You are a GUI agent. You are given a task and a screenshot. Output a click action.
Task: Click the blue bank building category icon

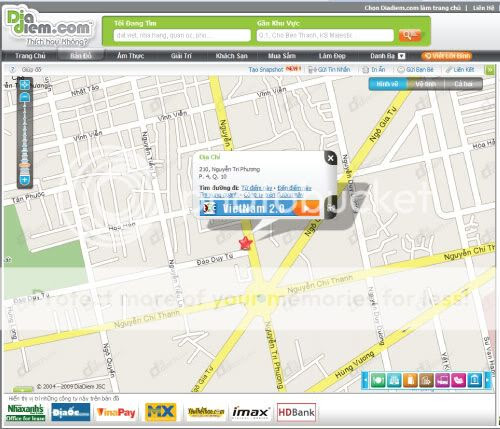474,380
